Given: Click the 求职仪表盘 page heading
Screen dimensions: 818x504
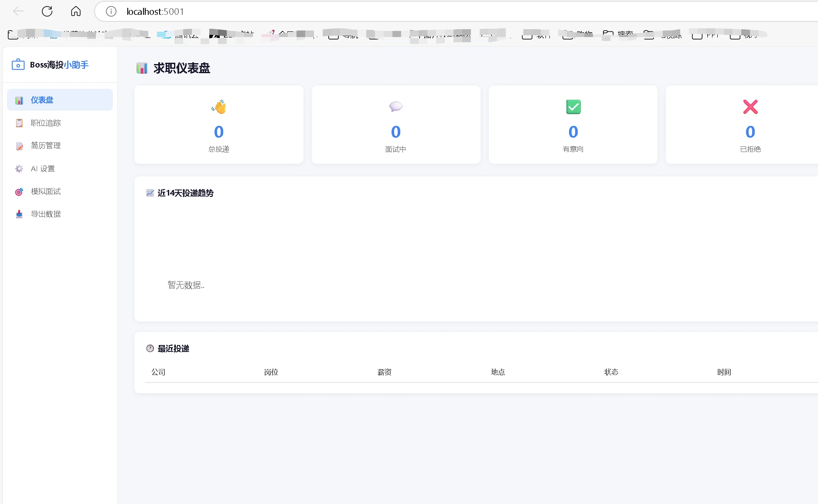Looking at the screenshot, I should click(182, 68).
